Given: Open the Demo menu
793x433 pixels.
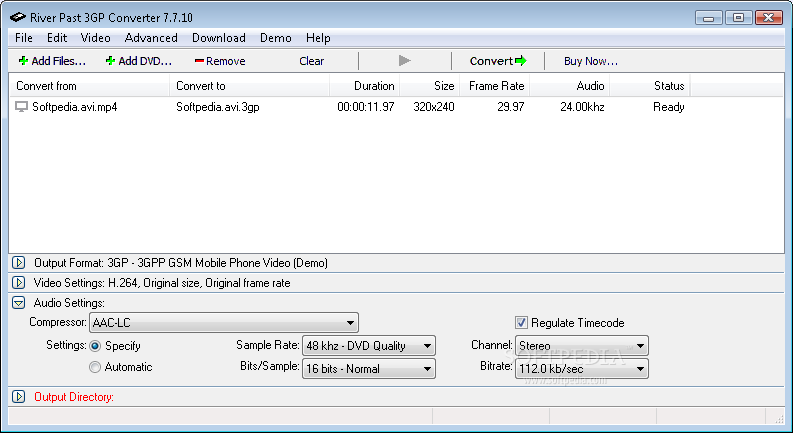Looking at the screenshot, I should coord(276,38).
